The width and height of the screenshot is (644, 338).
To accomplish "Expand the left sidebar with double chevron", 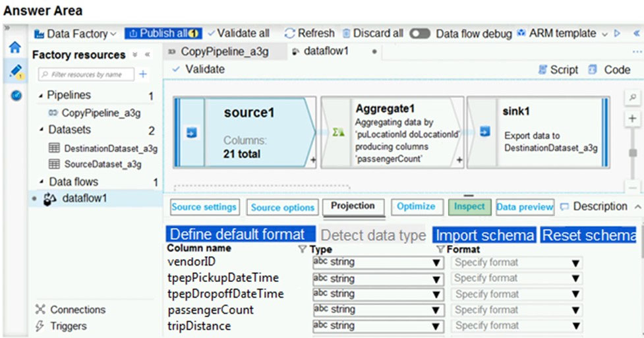I will pos(7,28).
